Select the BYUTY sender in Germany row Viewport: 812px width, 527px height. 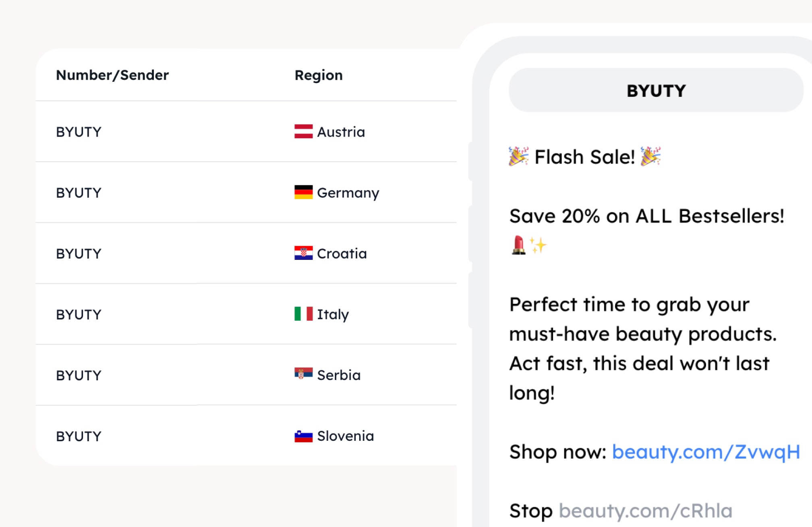pos(79,193)
